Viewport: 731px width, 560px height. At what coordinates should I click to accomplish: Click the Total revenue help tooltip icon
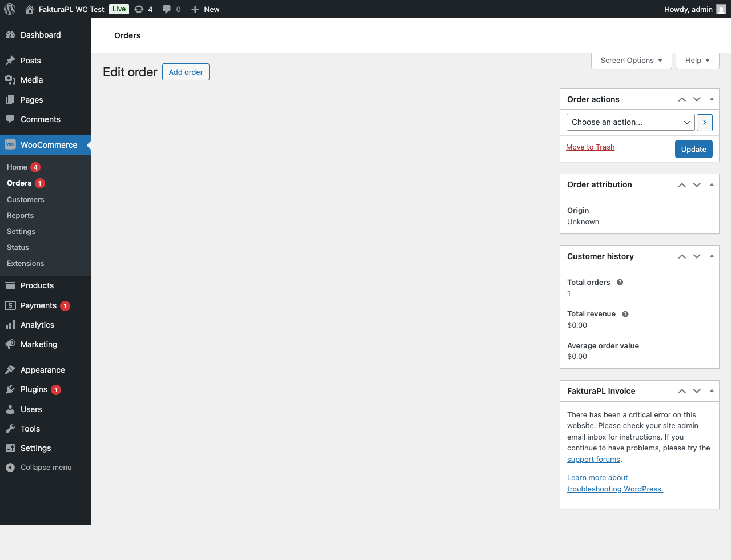click(x=625, y=314)
